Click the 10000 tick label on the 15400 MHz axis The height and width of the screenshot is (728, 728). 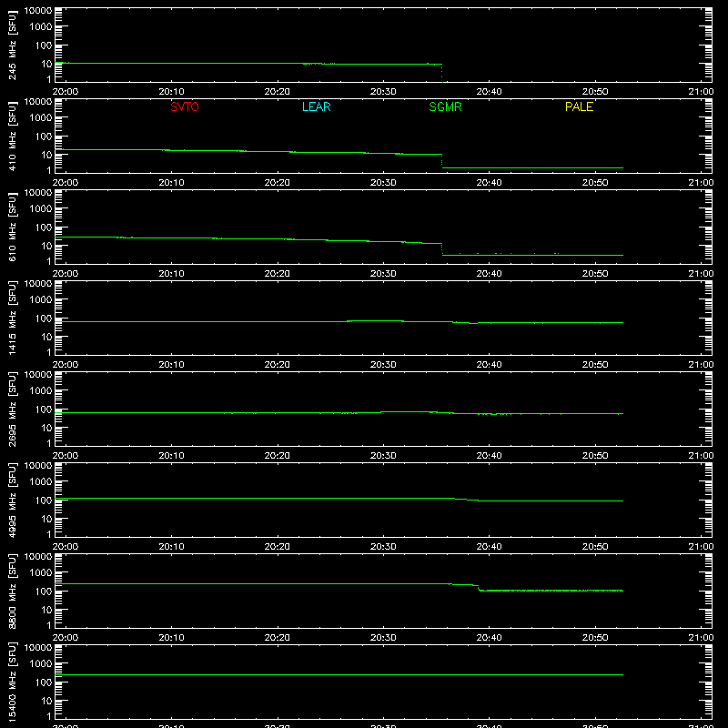click(38, 648)
